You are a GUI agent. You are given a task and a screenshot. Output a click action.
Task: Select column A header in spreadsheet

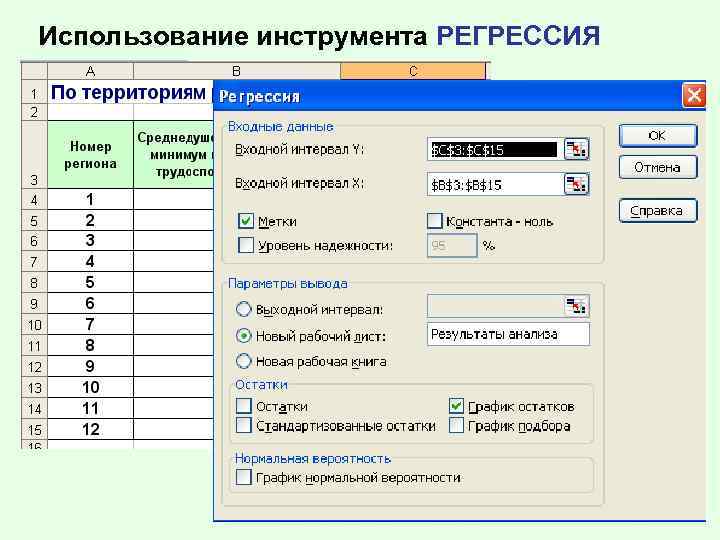(x=90, y=71)
